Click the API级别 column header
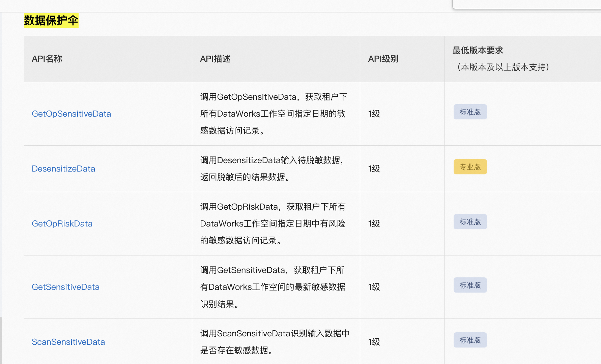This screenshot has width=601, height=364. [x=383, y=59]
